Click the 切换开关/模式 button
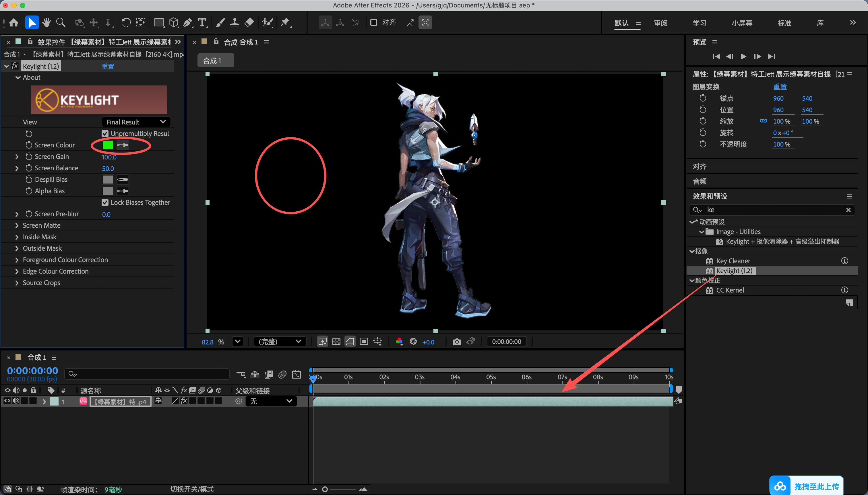This screenshot has width=868, height=495. [x=192, y=489]
